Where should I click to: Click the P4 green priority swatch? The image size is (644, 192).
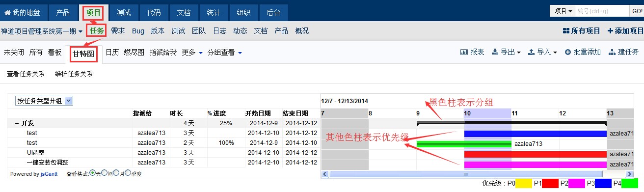[630, 184]
